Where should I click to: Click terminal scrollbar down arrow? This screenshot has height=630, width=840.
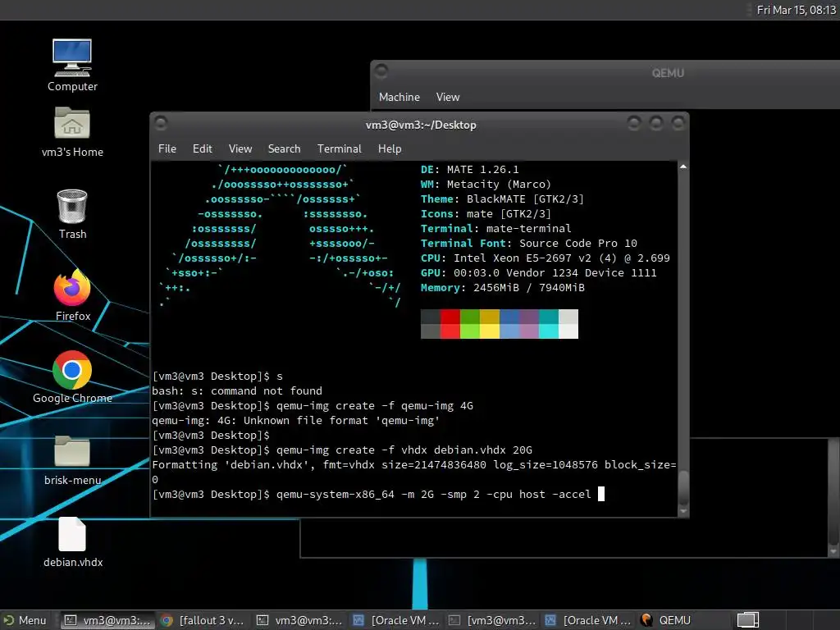[683, 512]
